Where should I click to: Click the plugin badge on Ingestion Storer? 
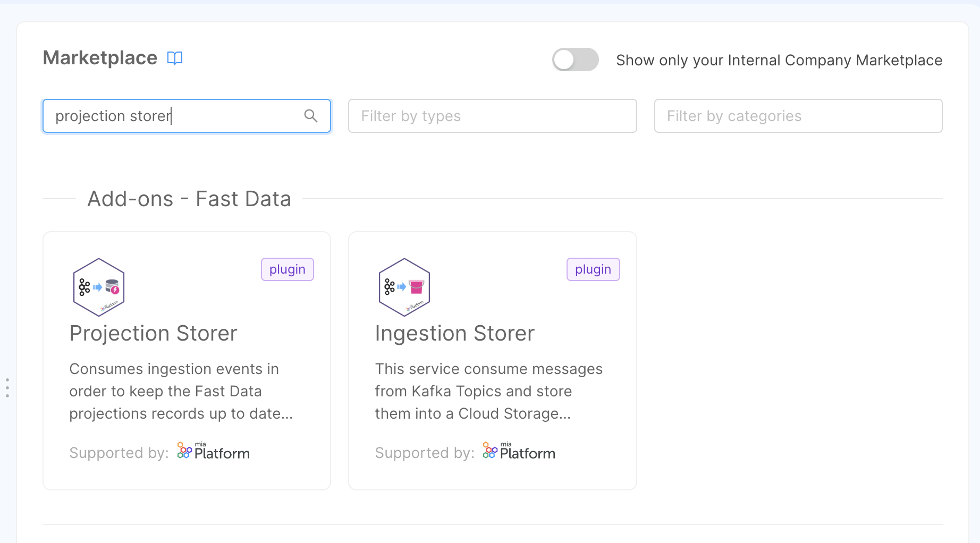[593, 269]
